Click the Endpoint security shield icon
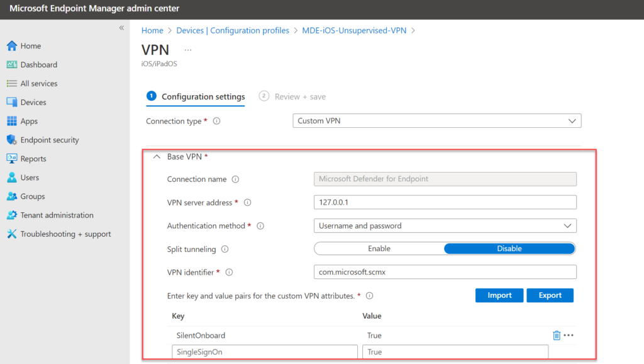The width and height of the screenshot is (644, 364). (12, 140)
